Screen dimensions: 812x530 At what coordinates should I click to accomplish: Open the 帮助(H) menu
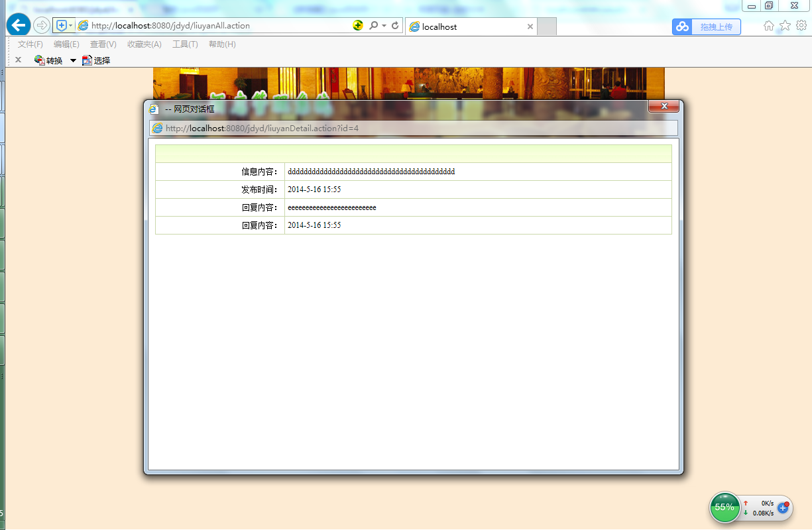(222, 44)
